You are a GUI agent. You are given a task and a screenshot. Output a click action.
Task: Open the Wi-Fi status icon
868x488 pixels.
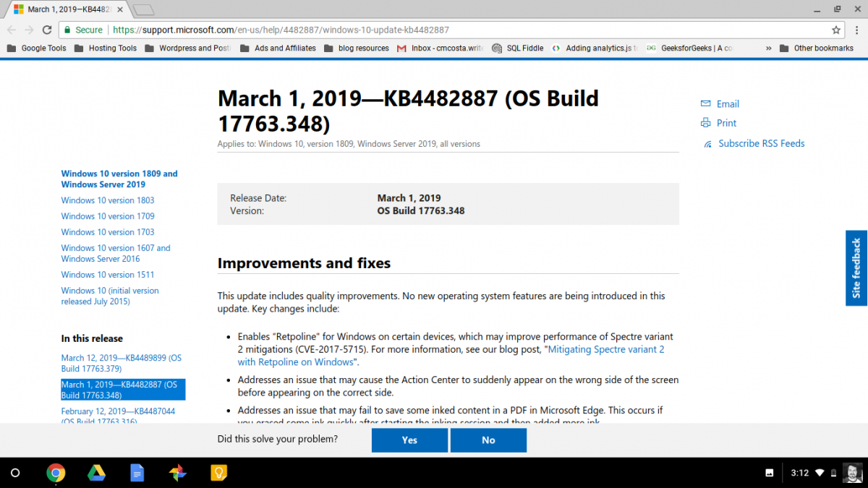[820, 474]
